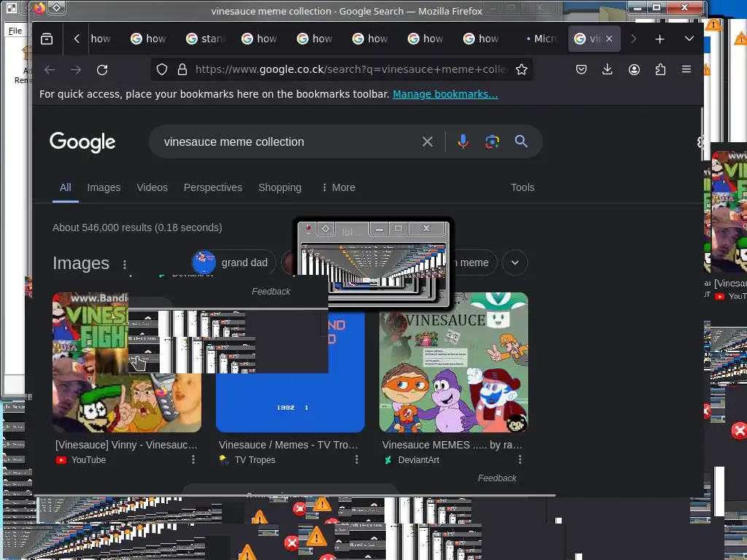Select the All results tab
The width and height of the screenshot is (747, 560).
[x=65, y=187]
